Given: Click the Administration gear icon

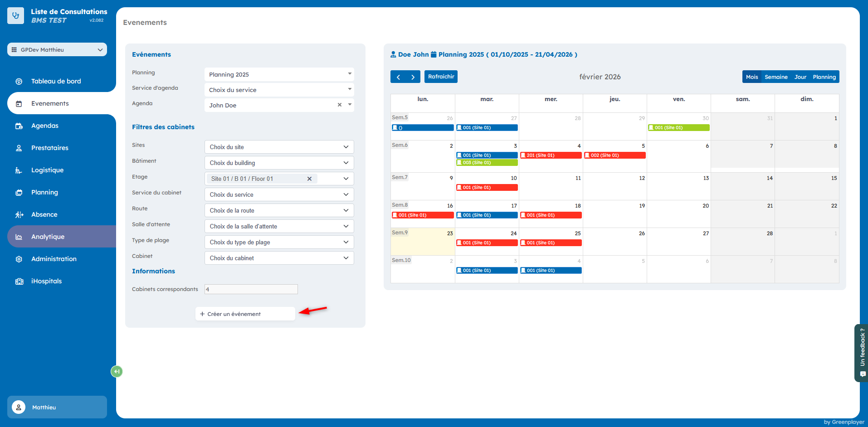Looking at the screenshot, I should pyautogui.click(x=19, y=259).
